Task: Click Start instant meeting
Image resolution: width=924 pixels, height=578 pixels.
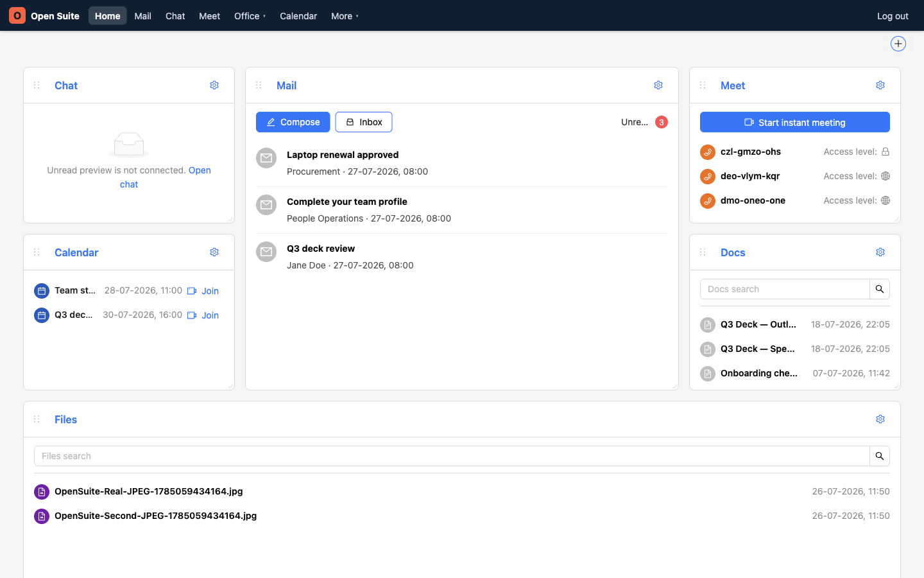Action: click(795, 122)
